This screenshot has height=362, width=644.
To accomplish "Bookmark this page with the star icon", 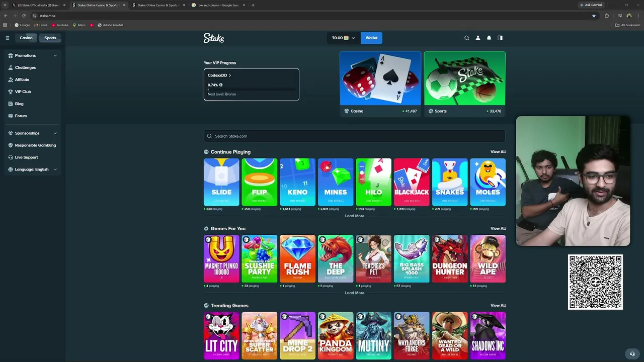I will 594,16.
